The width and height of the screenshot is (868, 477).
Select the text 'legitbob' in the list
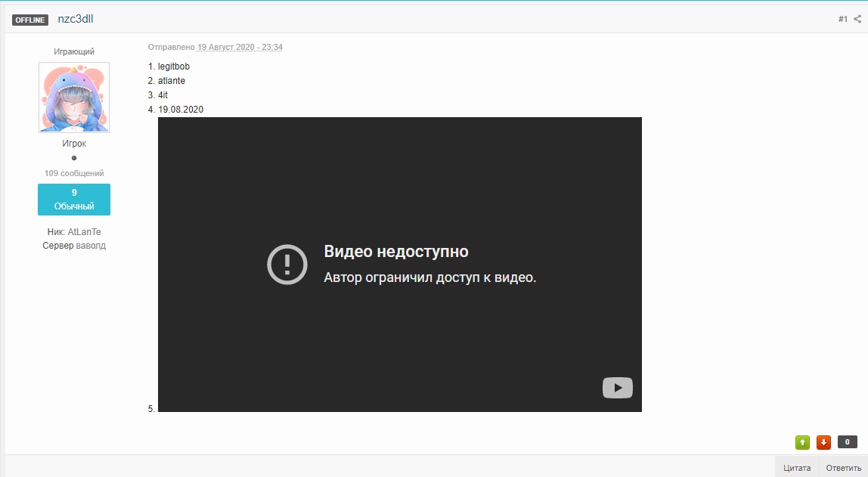pyautogui.click(x=174, y=67)
